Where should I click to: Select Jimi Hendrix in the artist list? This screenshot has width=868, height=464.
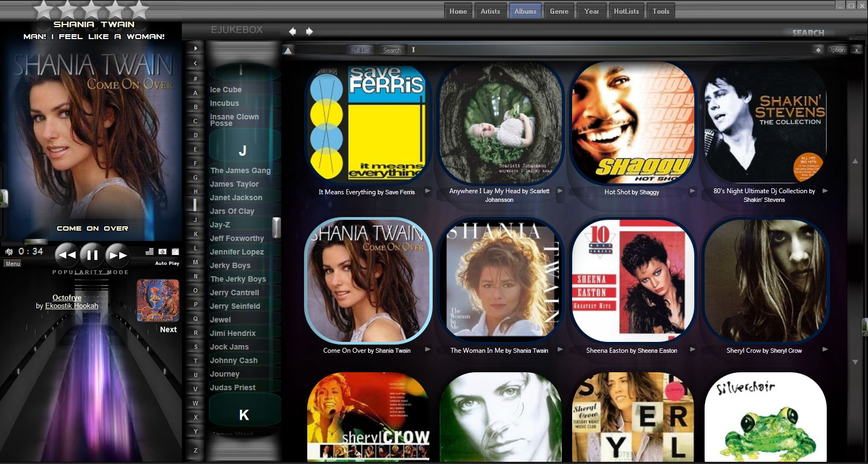[x=233, y=333]
